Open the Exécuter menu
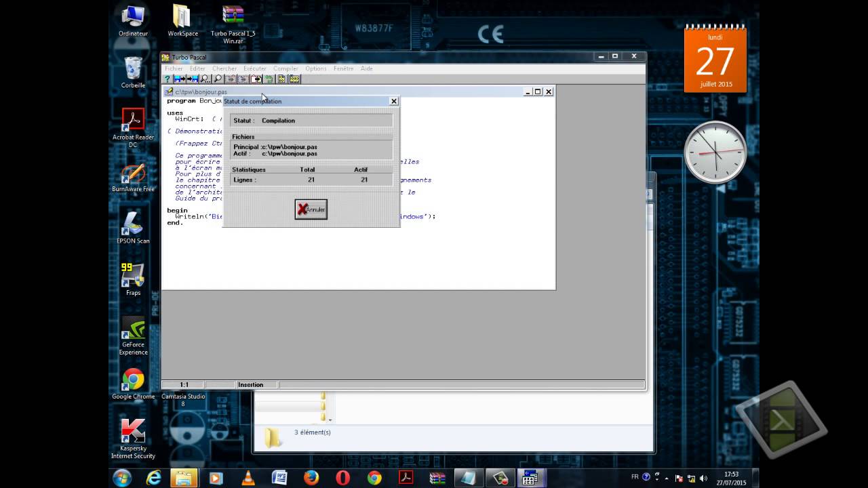This screenshot has height=488, width=868. tap(255, 68)
